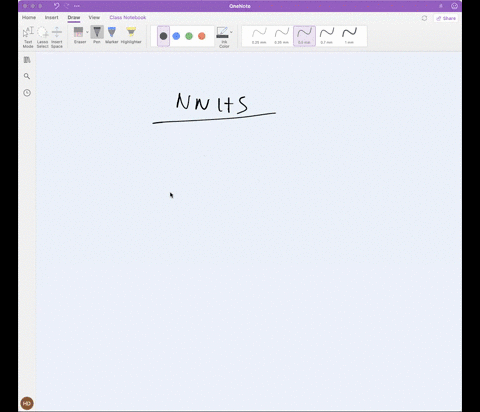Open the Class Notebook tab
This screenshot has height=412, width=480.
click(128, 17)
